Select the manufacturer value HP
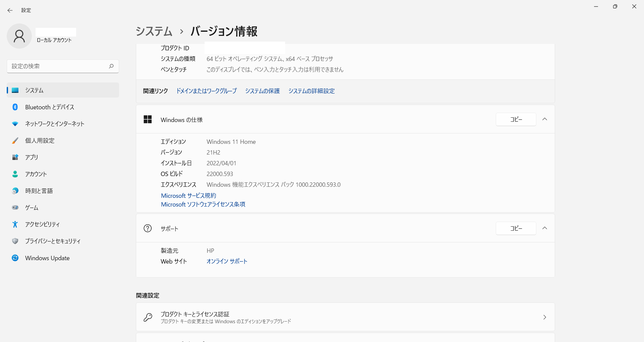Screen dimensions: 644x342 coord(210,251)
